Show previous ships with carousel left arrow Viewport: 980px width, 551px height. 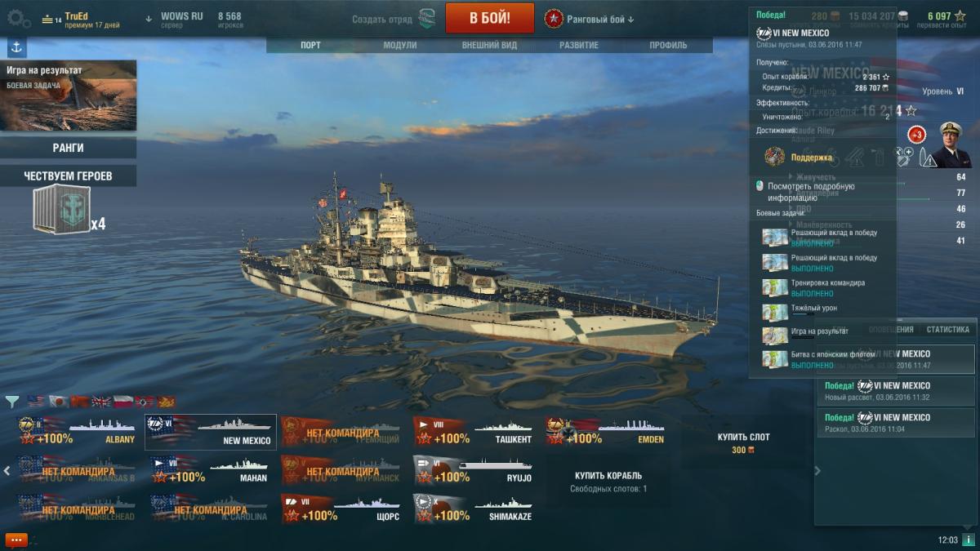tap(7, 470)
